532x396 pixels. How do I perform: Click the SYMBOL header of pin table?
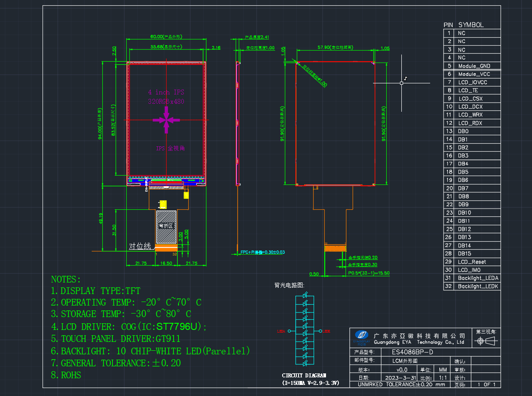click(x=471, y=25)
